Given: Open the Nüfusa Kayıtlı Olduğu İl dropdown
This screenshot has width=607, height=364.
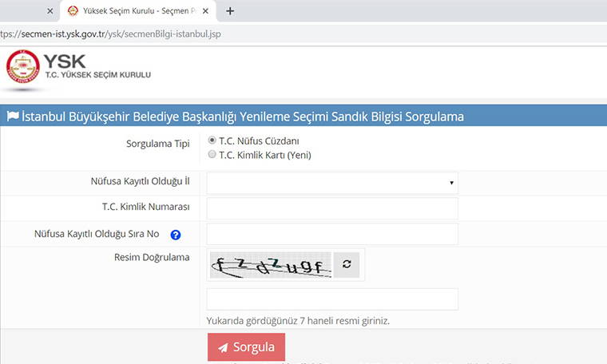Looking at the screenshot, I should [x=332, y=183].
